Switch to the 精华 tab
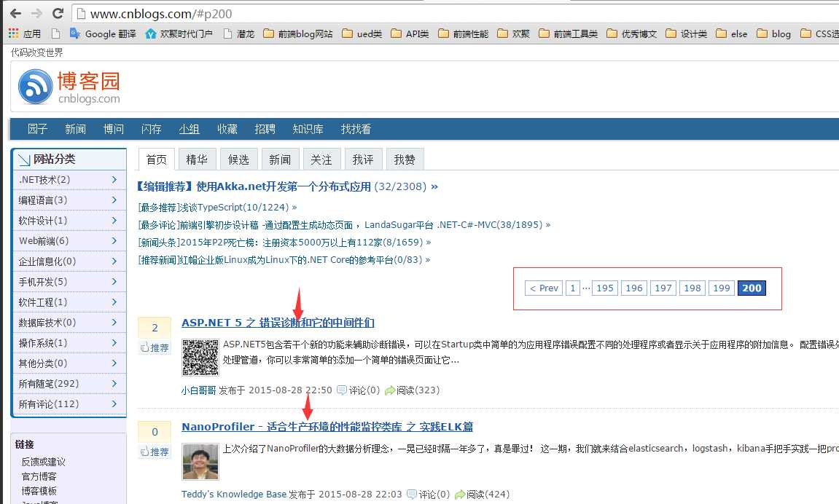This screenshot has height=504, width=839. pos(197,160)
